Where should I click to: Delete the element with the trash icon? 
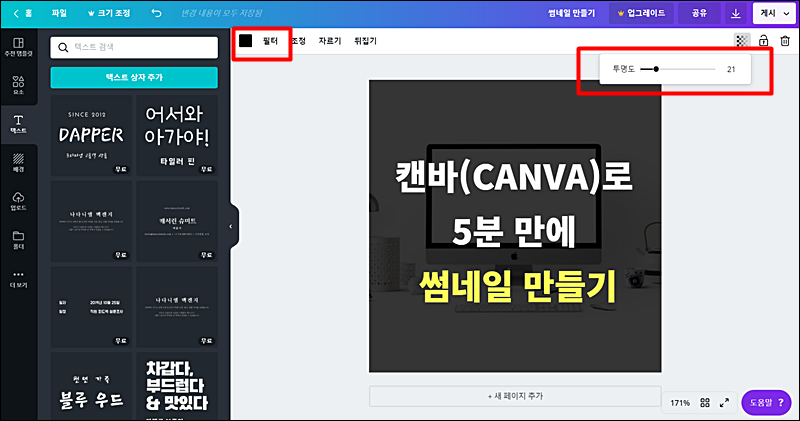tap(785, 41)
